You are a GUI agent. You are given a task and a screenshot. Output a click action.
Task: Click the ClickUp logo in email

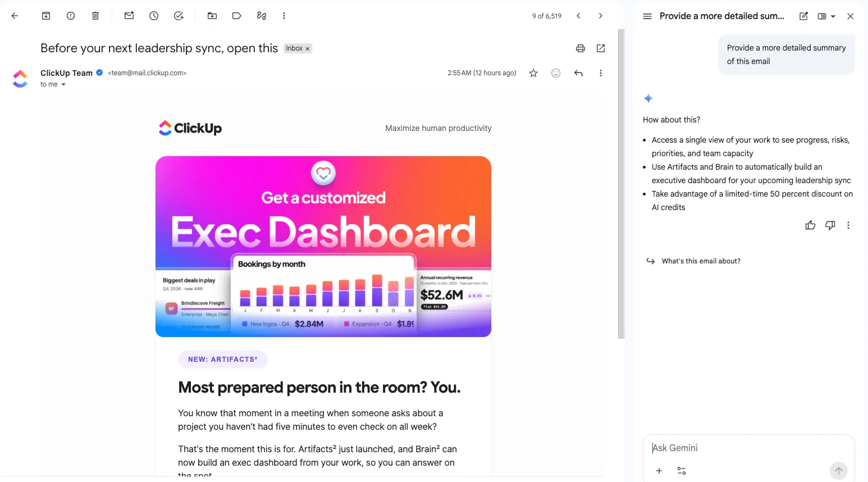tap(190, 128)
